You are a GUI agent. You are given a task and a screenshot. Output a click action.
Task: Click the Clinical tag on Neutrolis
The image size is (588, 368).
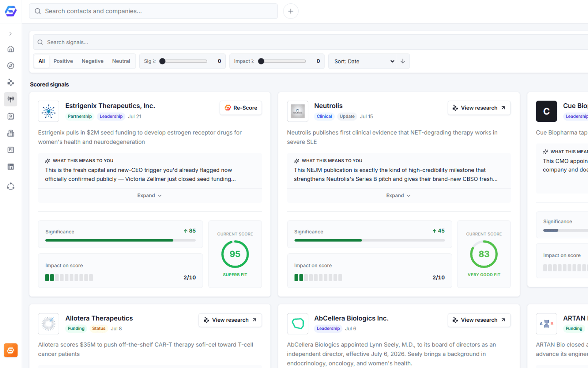(x=324, y=117)
